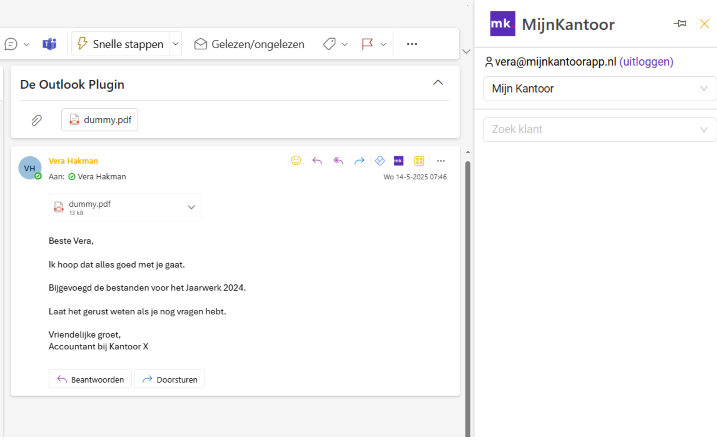Click the Zoek klant search field
Image resolution: width=717 pixels, height=443 pixels.
click(x=599, y=129)
